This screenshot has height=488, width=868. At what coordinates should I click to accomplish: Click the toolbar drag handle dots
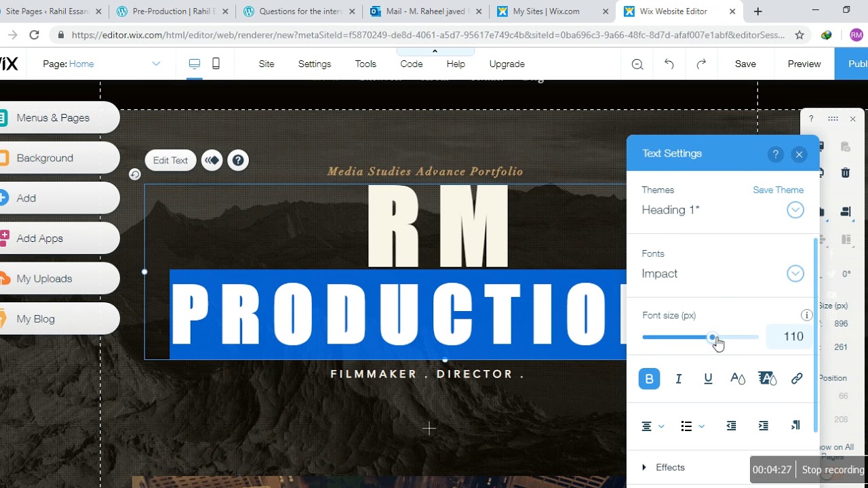pos(833,119)
